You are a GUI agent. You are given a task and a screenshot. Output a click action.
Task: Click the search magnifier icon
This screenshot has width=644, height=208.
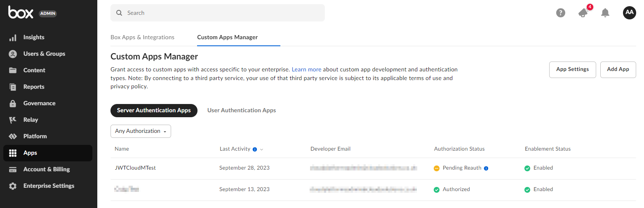coord(119,13)
